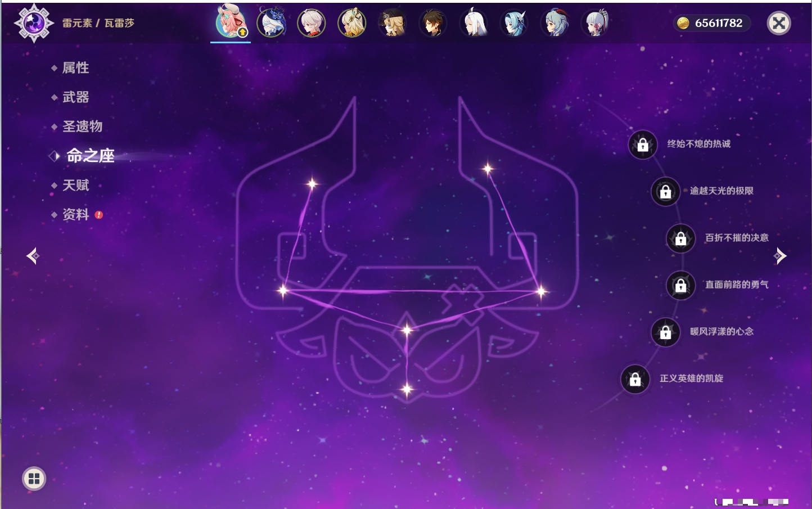Open constellation 正义英雄的凯旋 label
Image resolution: width=812 pixels, height=509 pixels.
[691, 379]
